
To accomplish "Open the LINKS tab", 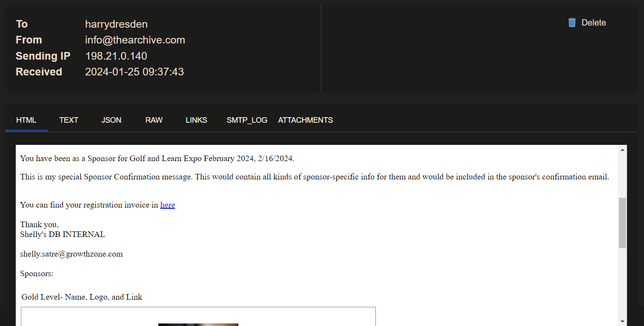I will [196, 120].
